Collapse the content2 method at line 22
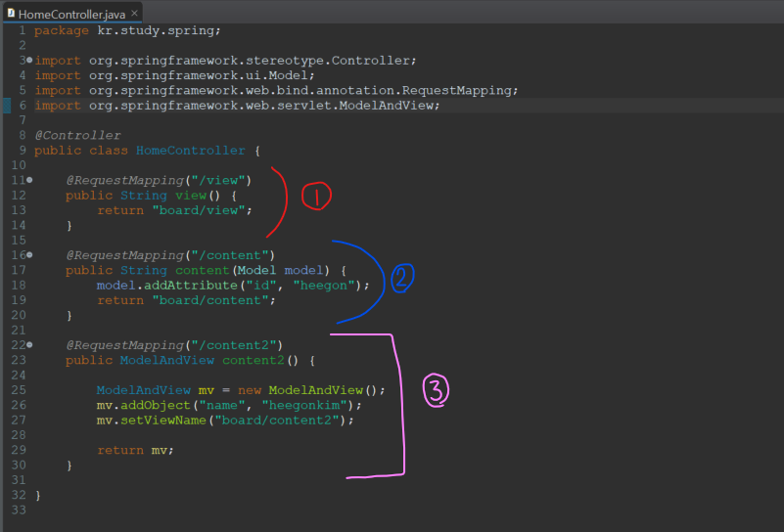784x532 pixels. click(x=29, y=344)
